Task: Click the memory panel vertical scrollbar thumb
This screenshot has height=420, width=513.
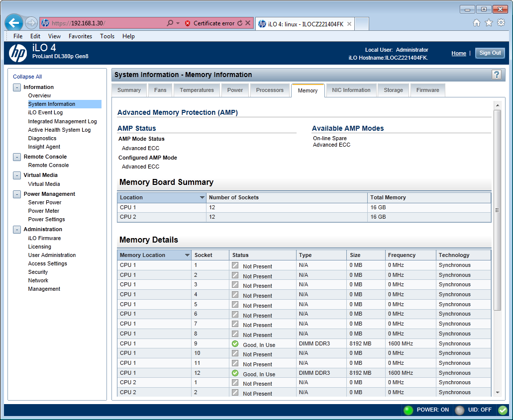Action: coord(497,210)
